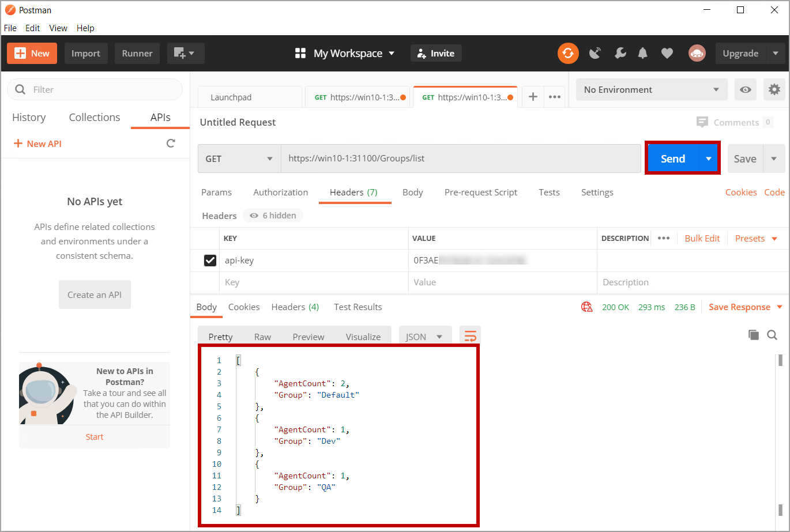Search the response body magnifier icon
790x532 pixels.
[x=772, y=335]
